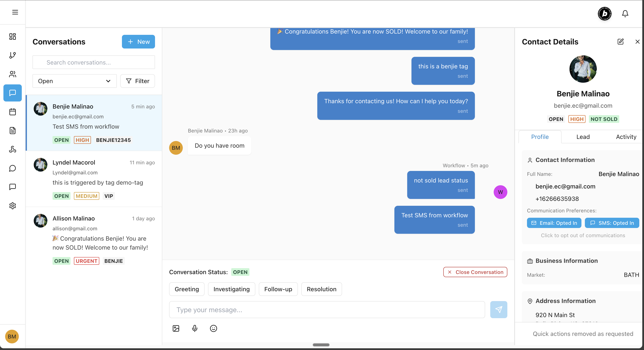Edit contact details pencil icon
This screenshot has height=350, width=644.
(620, 41)
